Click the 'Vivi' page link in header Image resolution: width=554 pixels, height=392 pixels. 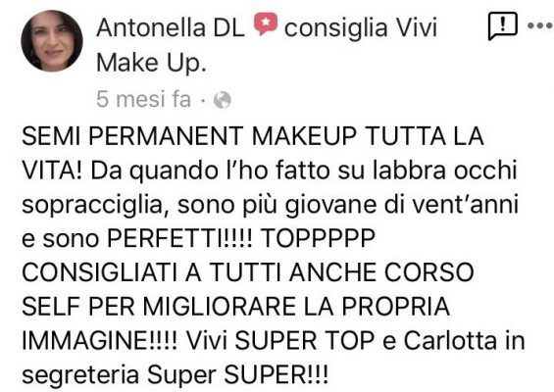[416, 27]
